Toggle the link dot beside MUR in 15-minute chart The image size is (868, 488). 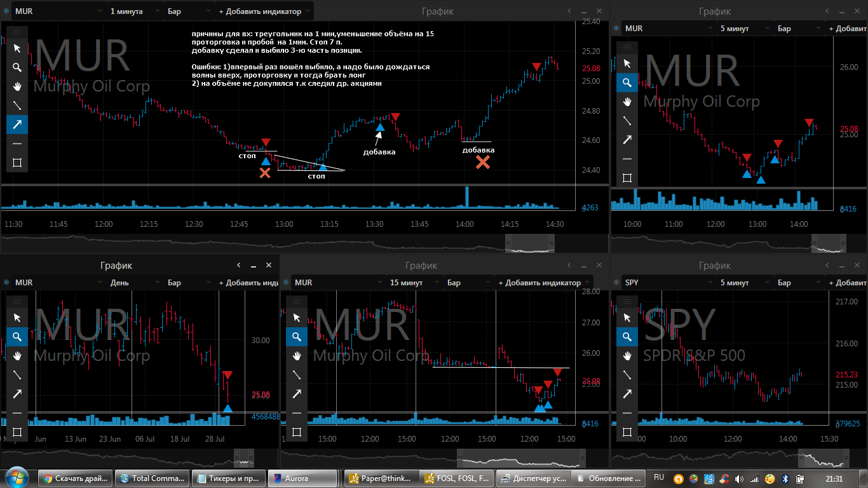point(286,283)
